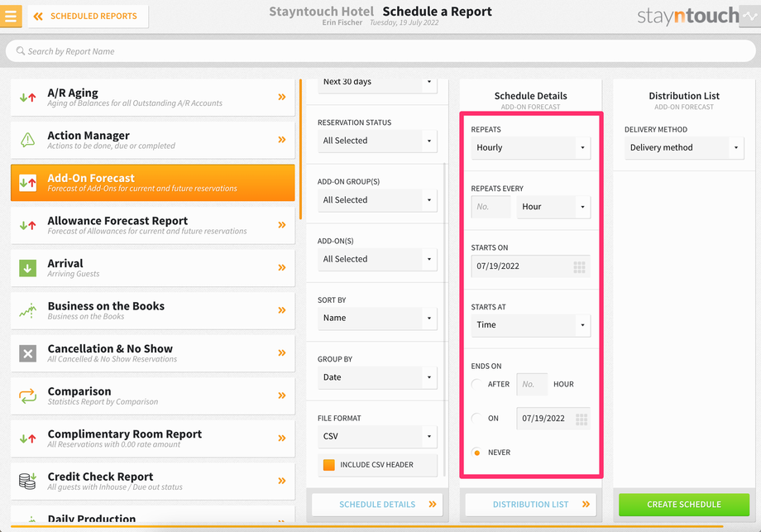
Task: Select the Arrival report
Action: click(x=152, y=268)
